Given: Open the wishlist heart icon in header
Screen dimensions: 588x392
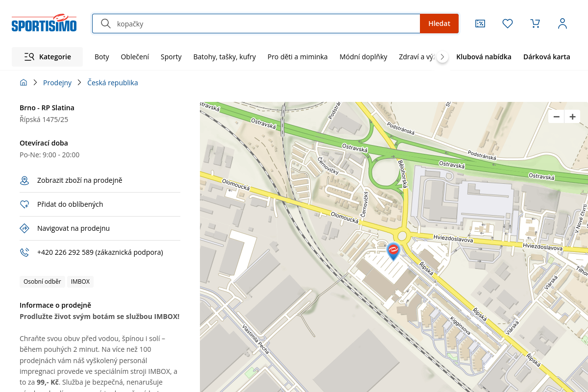Looking at the screenshot, I should 508,24.
